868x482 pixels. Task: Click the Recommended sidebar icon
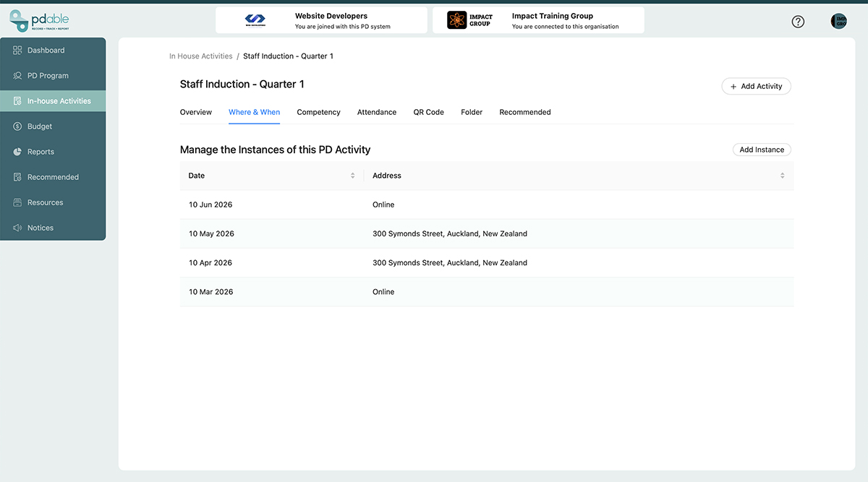point(17,177)
